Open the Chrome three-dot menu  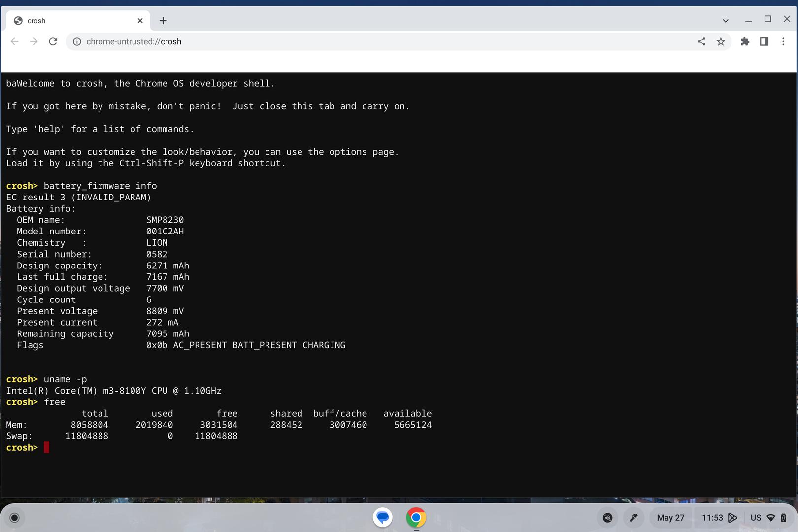pos(783,41)
